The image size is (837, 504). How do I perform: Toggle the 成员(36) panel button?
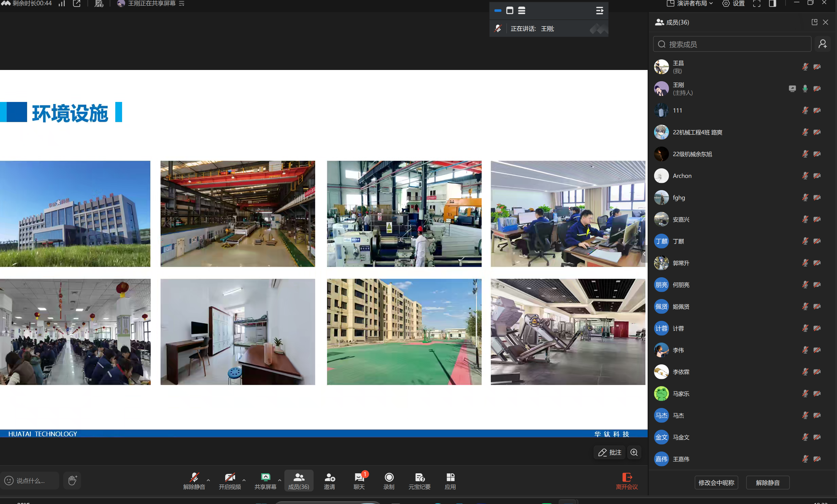[298, 481]
